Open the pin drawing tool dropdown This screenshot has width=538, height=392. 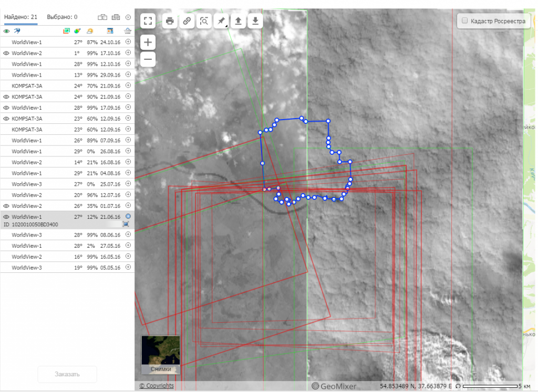(221, 21)
